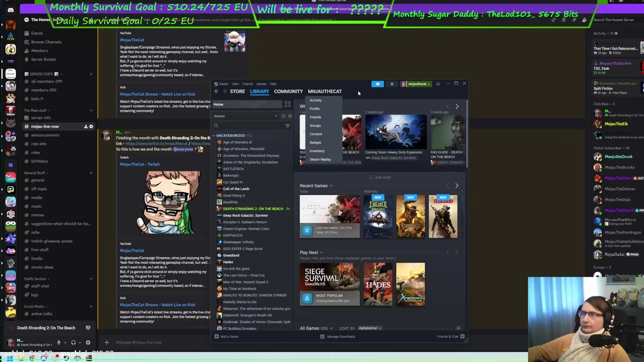
Task: Select Hades in library list
Action: click(x=228, y=262)
